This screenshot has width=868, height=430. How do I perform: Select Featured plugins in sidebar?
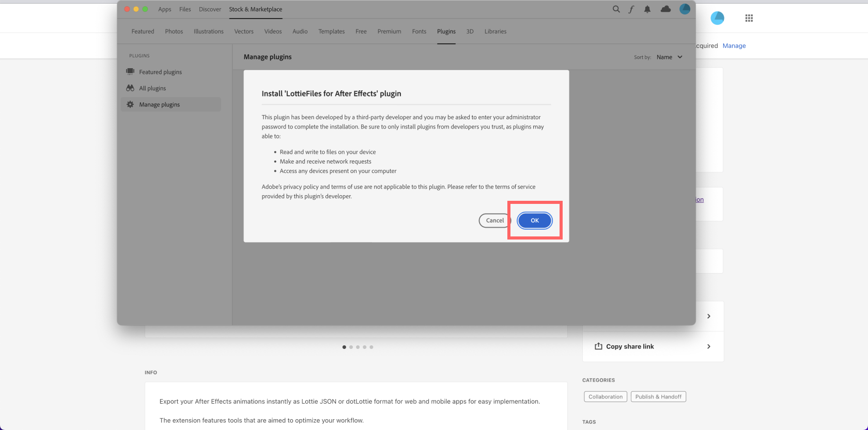coord(171,72)
